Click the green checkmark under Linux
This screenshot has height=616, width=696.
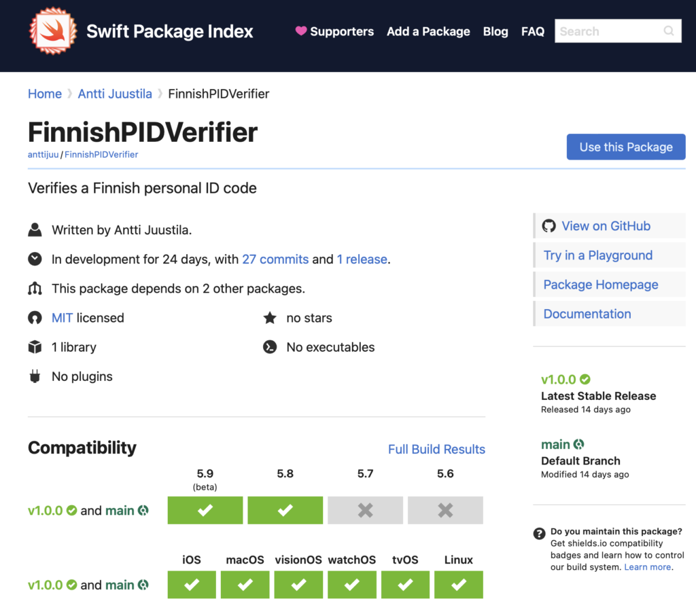tap(459, 585)
